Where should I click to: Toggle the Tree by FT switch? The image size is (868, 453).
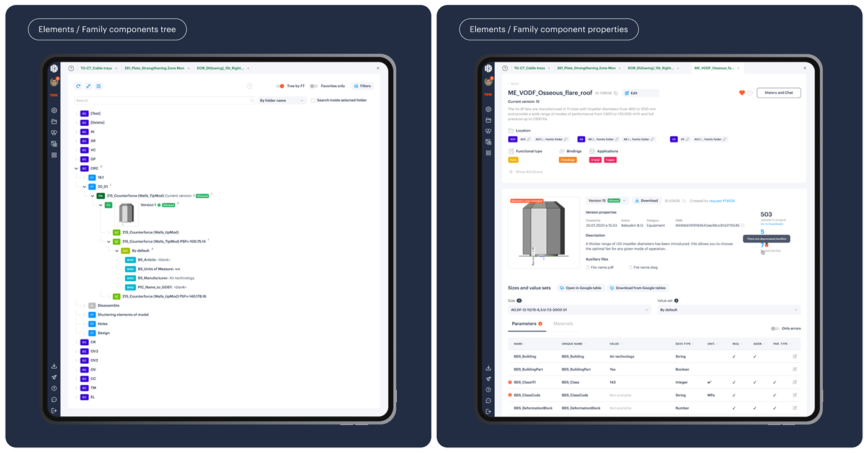pyautogui.click(x=280, y=86)
